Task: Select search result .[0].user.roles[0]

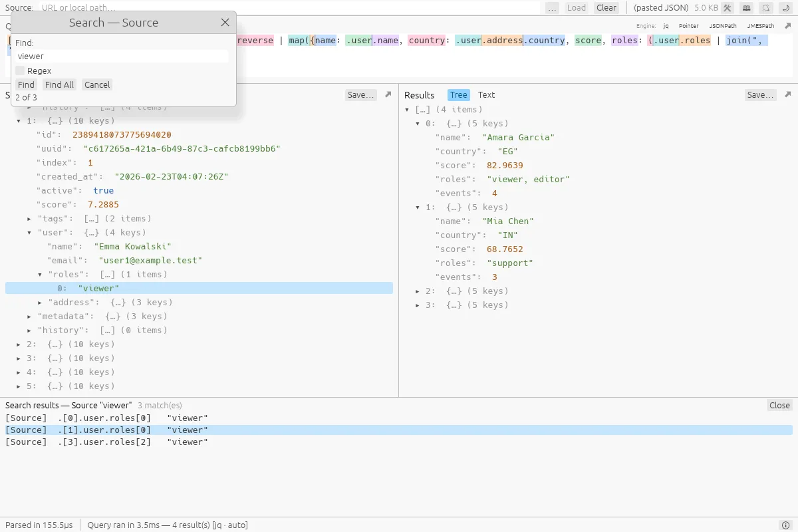Action: [399, 418]
